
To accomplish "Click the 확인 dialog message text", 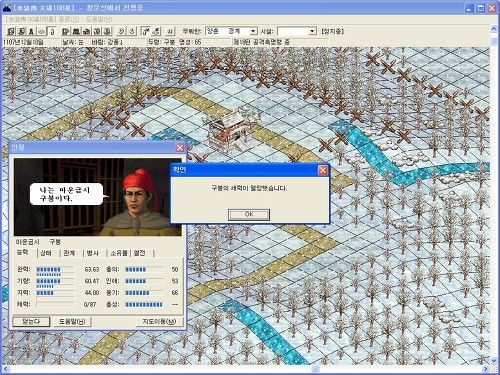I will point(249,188).
